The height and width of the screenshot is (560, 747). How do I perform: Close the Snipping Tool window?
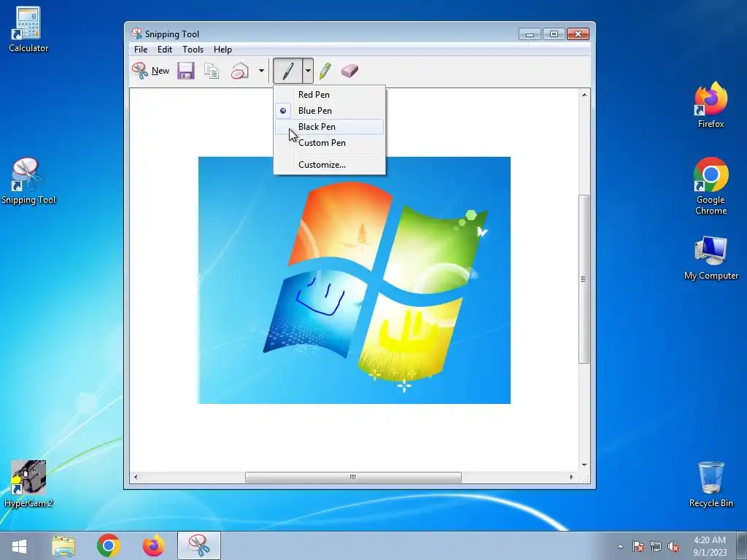pyautogui.click(x=578, y=34)
